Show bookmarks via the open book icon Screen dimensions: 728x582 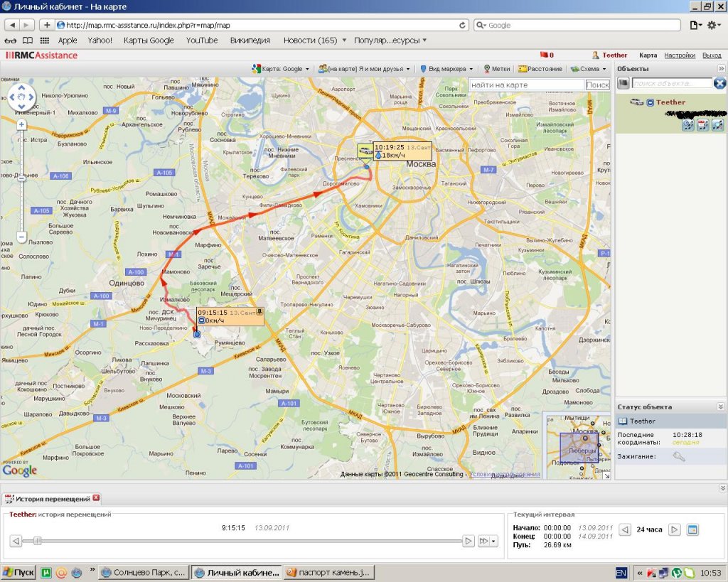click(28, 41)
